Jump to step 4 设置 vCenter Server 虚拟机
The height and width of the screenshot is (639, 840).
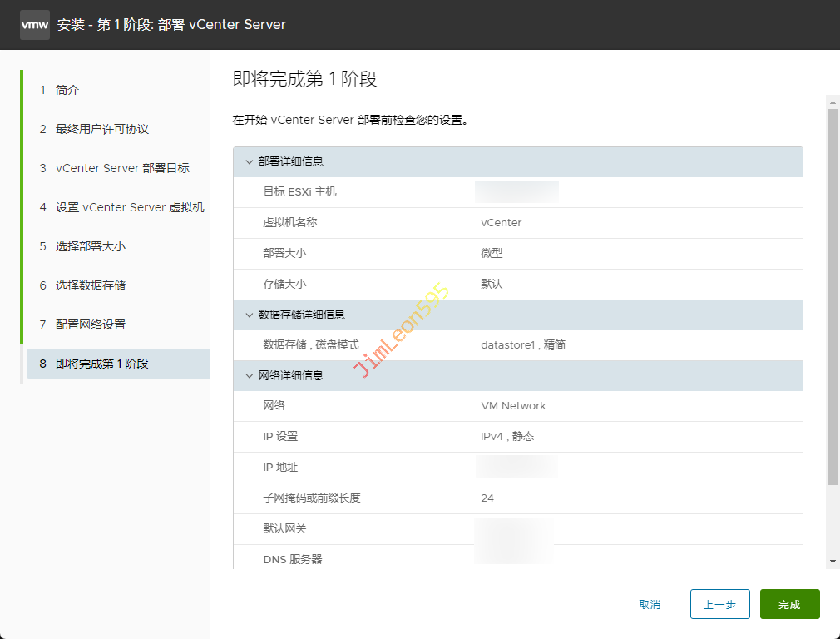129,207
